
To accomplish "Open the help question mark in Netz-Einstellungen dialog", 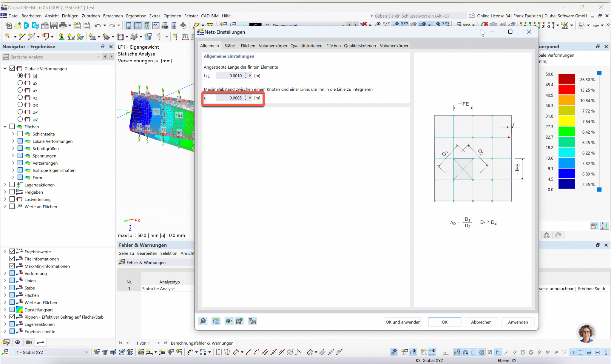I will [x=203, y=321].
